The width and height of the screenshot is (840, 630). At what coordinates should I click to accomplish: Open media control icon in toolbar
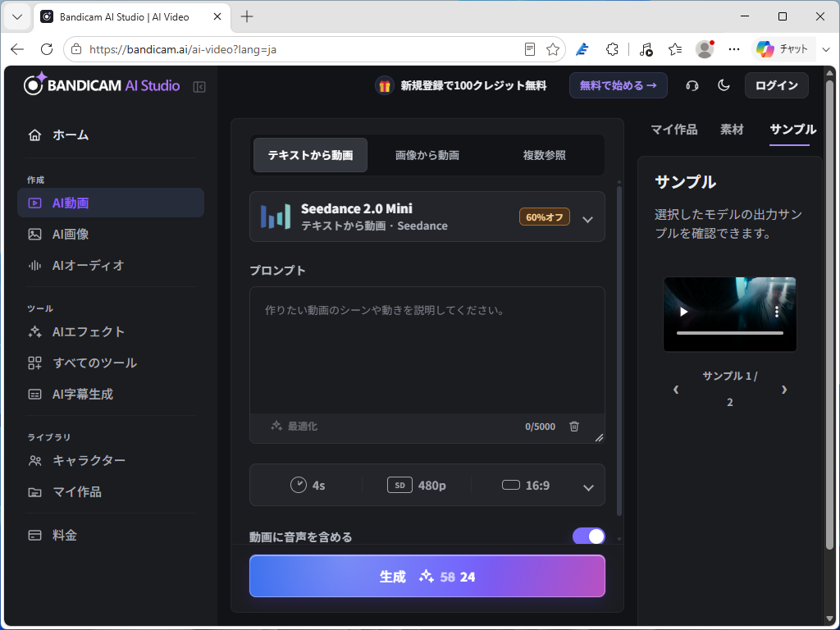coord(646,49)
